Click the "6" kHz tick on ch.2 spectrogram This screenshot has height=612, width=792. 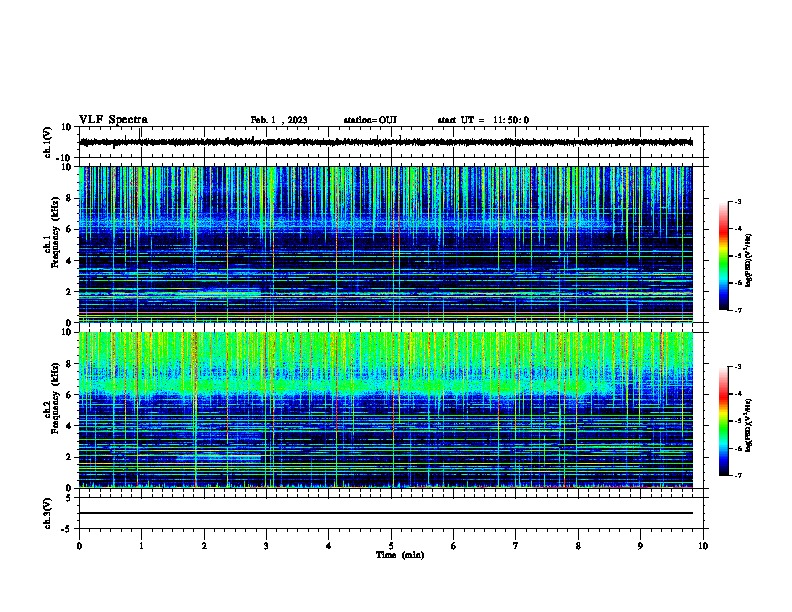(69, 395)
